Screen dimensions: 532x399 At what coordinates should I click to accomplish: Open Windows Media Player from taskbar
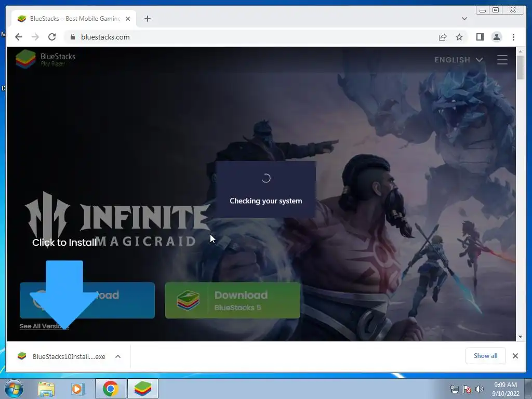(x=77, y=389)
